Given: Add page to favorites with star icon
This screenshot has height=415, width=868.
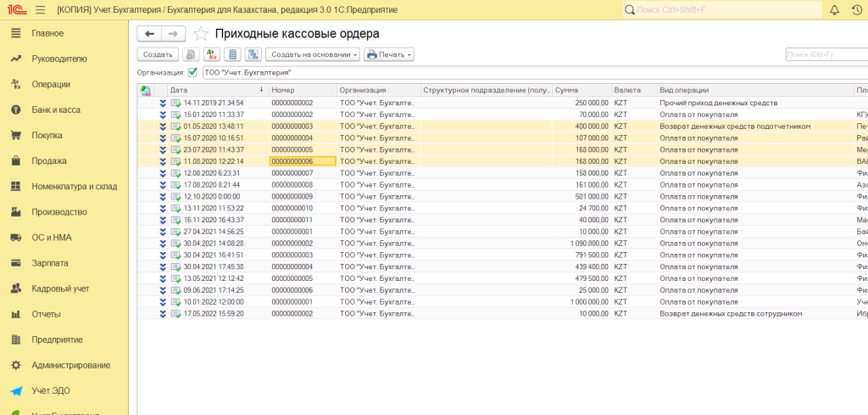Looking at the screenshot, I should [201, 34].
